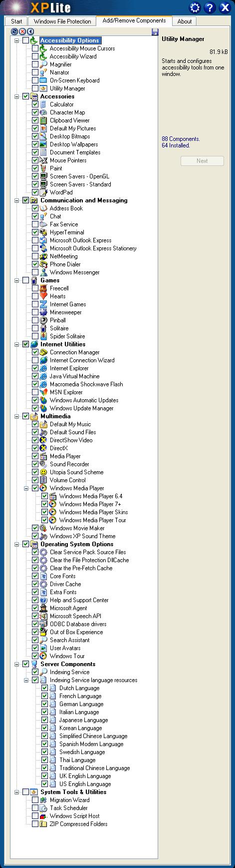Check the Fax Service checkbox

click(35, 224)
